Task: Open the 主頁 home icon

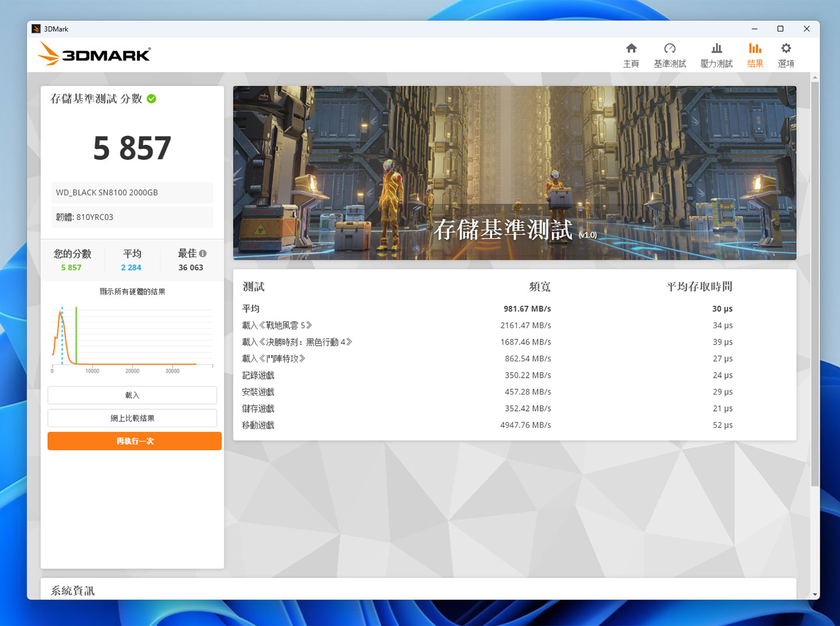Action: (x=631, y=54)
